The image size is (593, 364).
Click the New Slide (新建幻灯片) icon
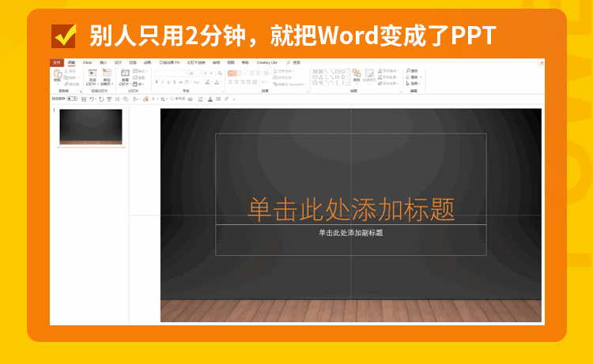(125, 73)
